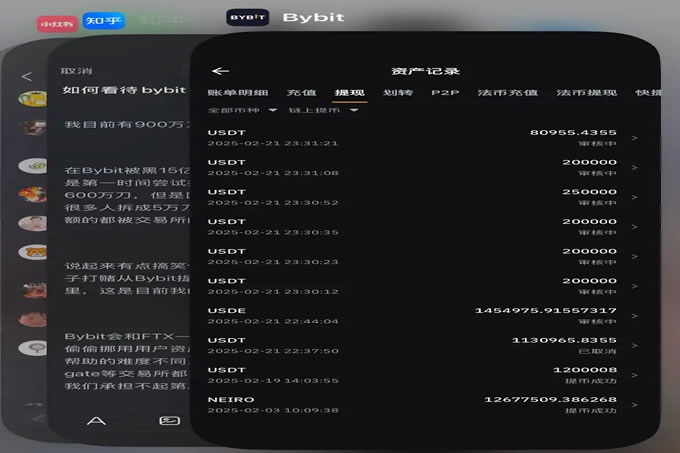Tap the back arrow in Bybit asset records
Screen dimensions: 680x453
pos(220,71)
